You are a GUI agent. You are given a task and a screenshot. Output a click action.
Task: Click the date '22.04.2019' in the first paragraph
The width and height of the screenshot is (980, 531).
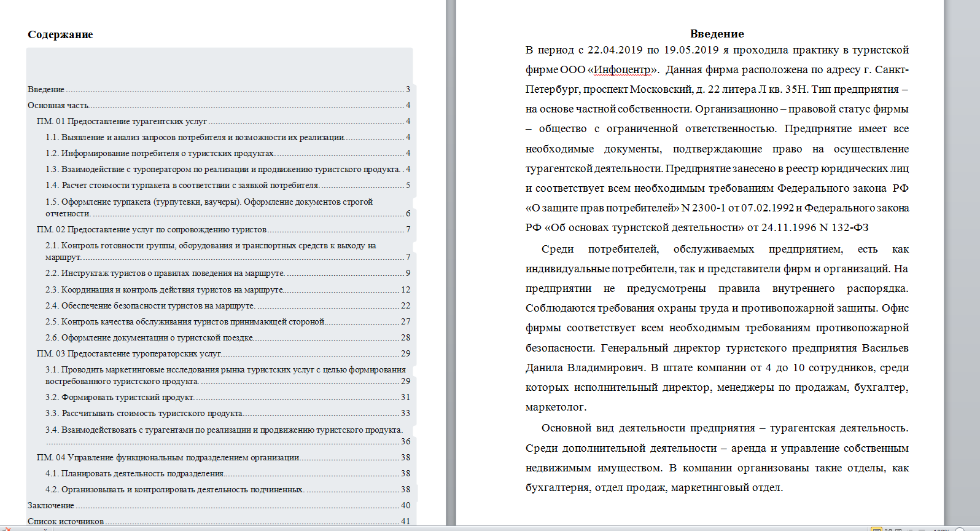[615, 50]
